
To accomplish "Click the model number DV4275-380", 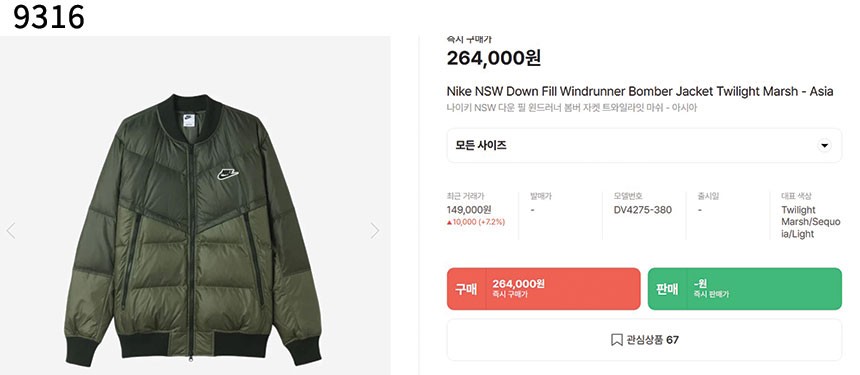I will coord(643,210).
